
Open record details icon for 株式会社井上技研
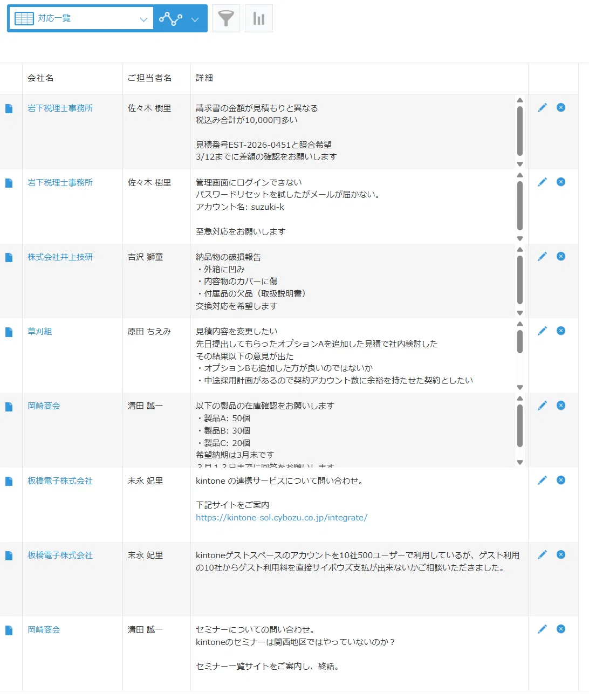pos(9,257)
